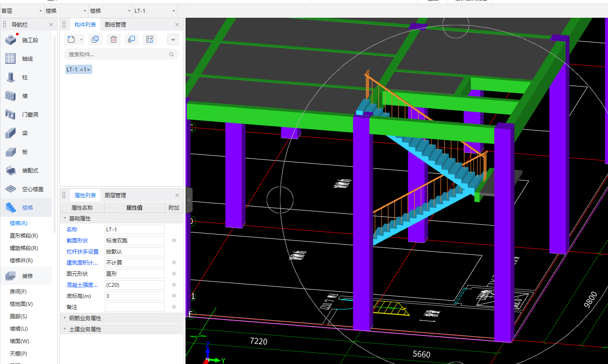This screenshot has width=608, height=364.
Task: Click the 名称 value field LT-1
Action: click(134, 229)
